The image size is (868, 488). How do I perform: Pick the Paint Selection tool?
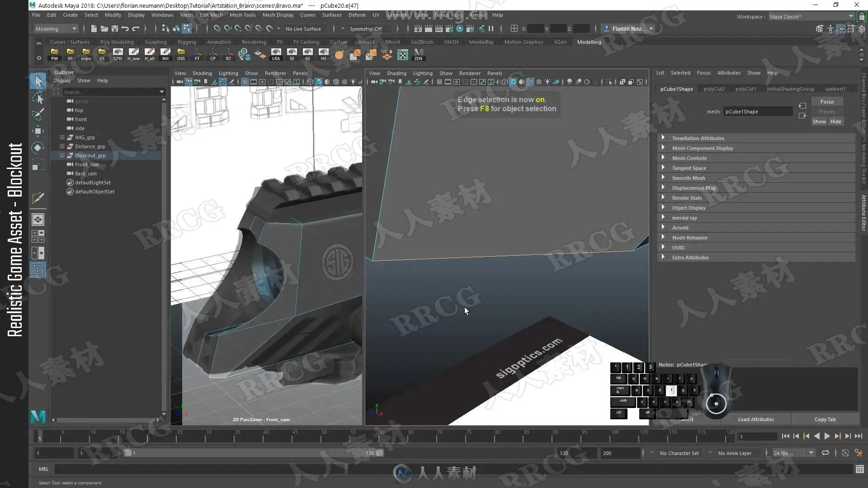coord(38,114)
